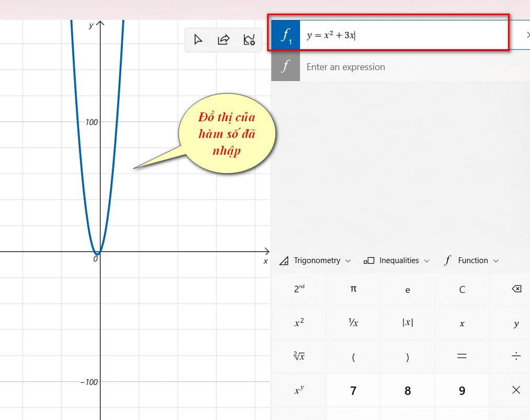Click the gray empty function f badge
This screenshot has width=530, height=420.
pos(285,65)
